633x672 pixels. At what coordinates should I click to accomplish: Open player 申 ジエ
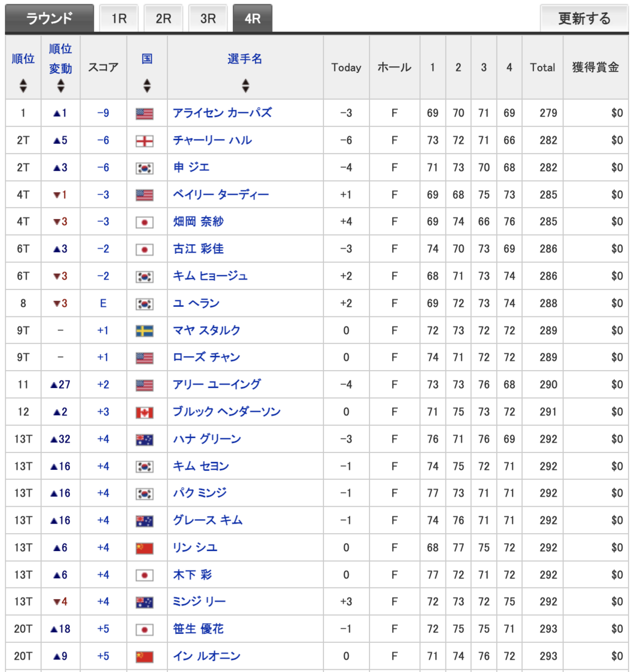point(191,167)
